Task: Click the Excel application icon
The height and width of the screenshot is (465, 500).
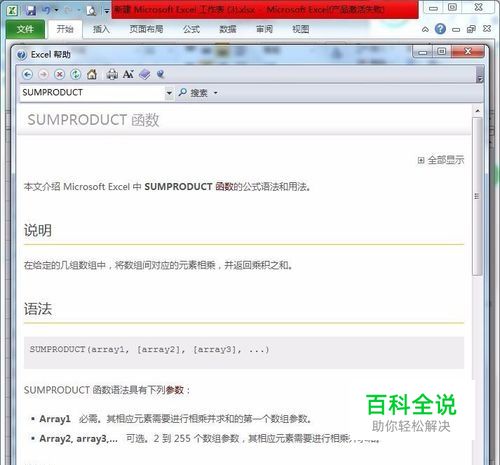Action: tap(12, 10)
